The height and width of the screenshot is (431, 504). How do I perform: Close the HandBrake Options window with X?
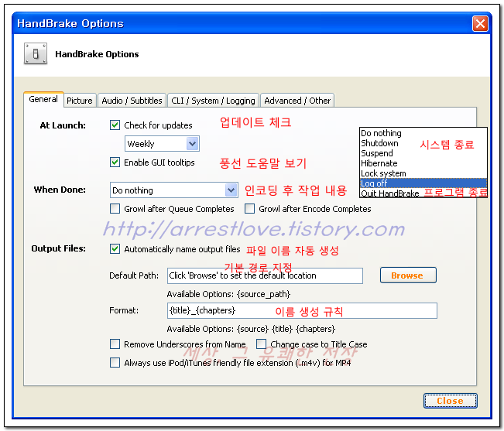pyautogui.click(x=480, y=23)
